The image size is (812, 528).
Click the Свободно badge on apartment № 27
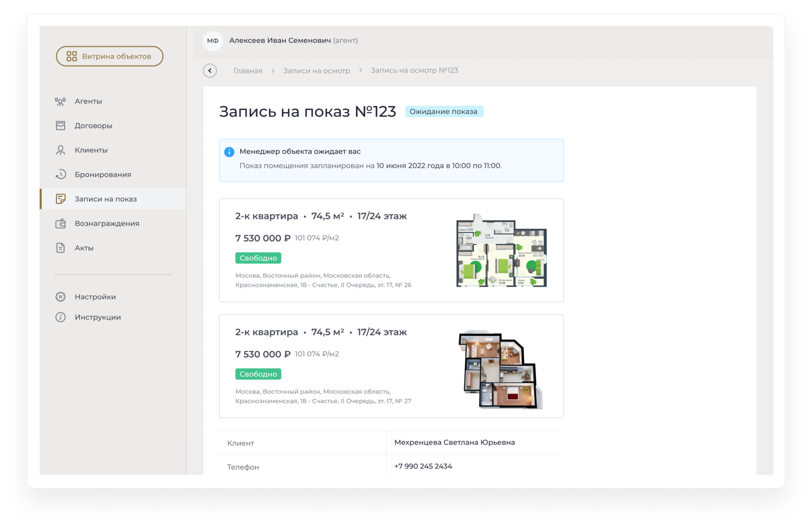258,374
